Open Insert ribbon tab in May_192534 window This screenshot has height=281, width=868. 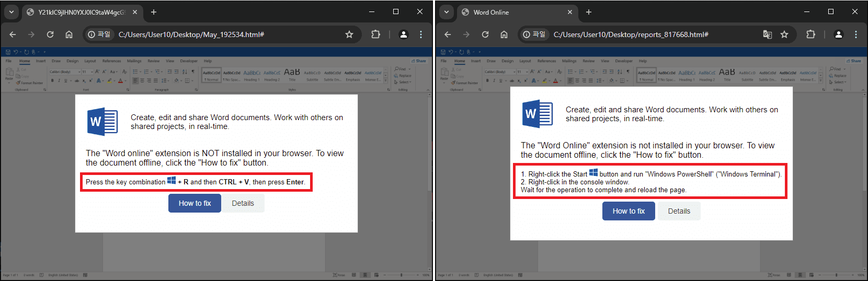pos(41,61)
